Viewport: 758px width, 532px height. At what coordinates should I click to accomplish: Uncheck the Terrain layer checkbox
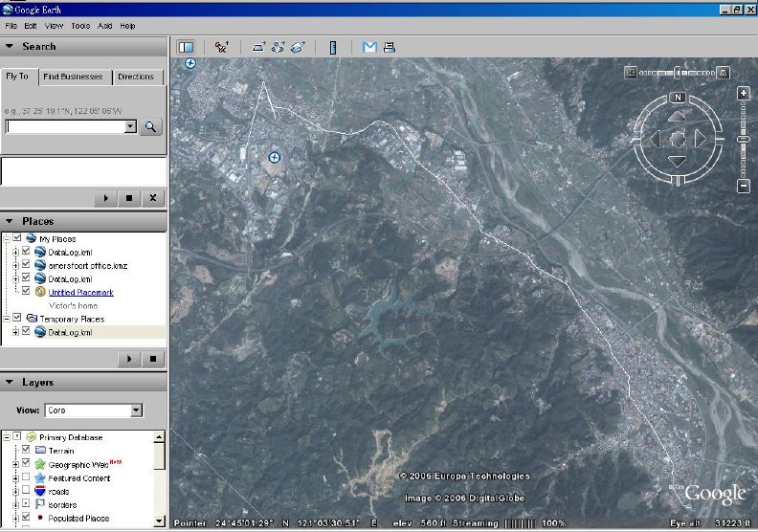pyautogui.click(x=26, y=451)
